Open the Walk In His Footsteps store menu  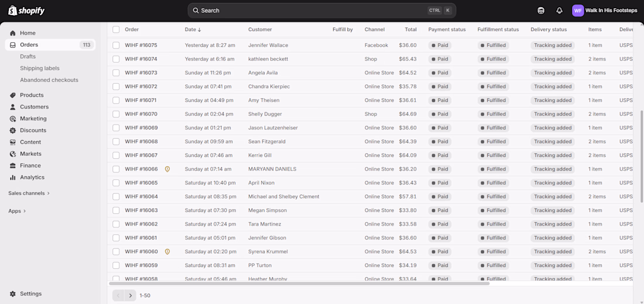pos(605,11)
